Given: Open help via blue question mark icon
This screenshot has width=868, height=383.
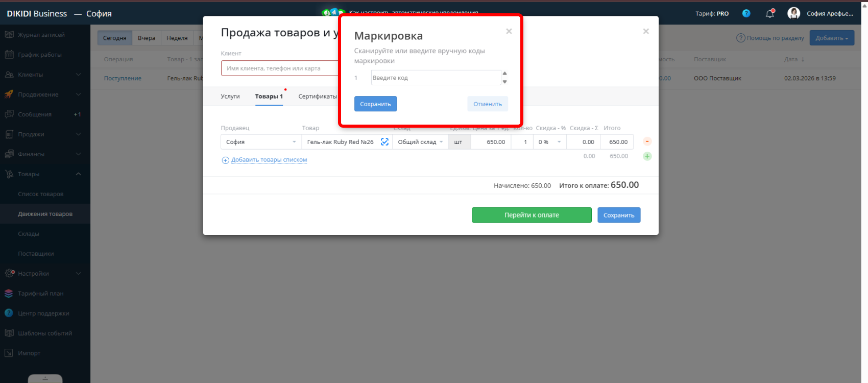Looking at the screenshot, I should point(746,14).
